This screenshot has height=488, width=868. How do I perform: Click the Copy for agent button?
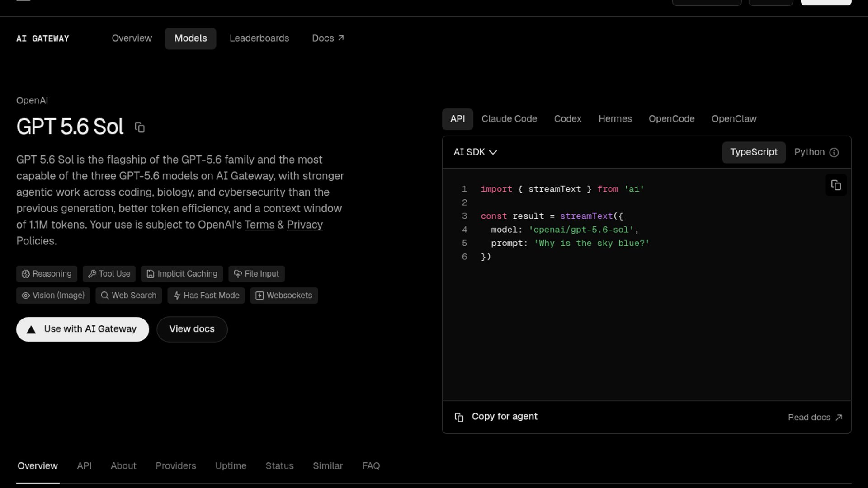click(496, 417)
